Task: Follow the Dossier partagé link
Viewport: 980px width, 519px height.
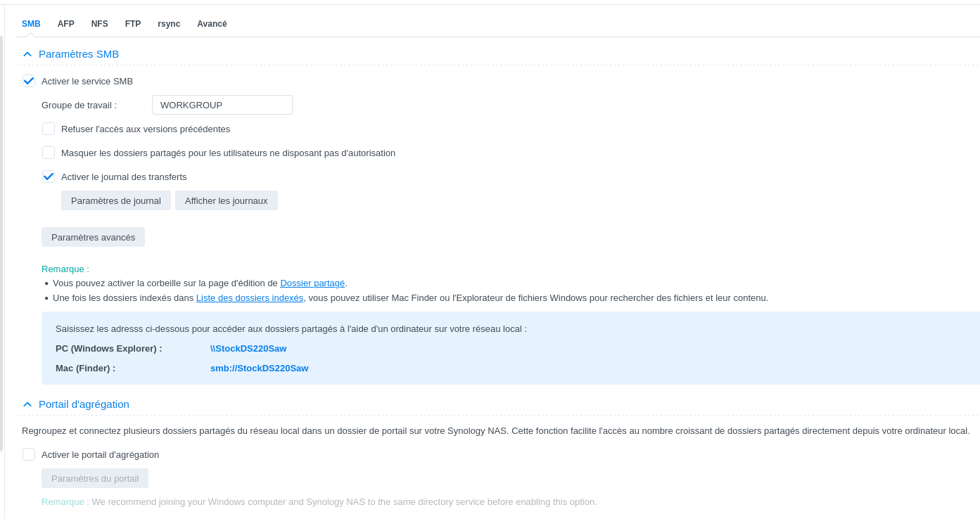Action: 312,283
